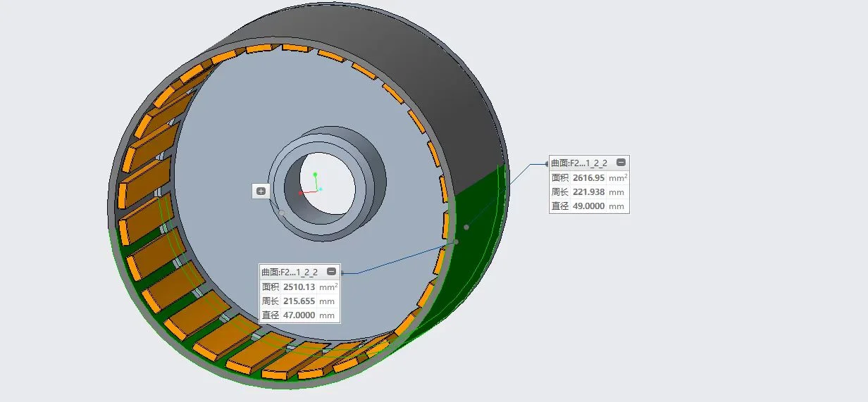The image size is (868, 402).
Task: Click the header of the 49.0000 diameter panel
Action: click(x=589, y=163)
